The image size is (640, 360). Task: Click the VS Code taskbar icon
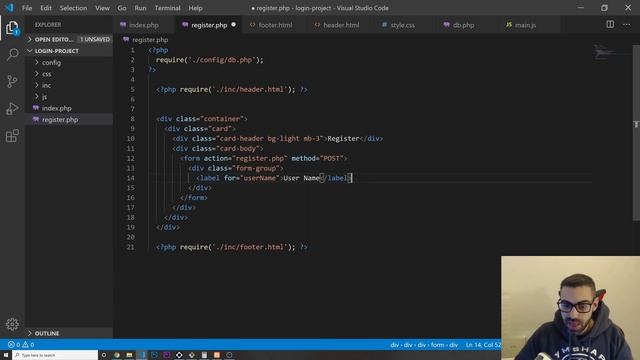point(142,355)
